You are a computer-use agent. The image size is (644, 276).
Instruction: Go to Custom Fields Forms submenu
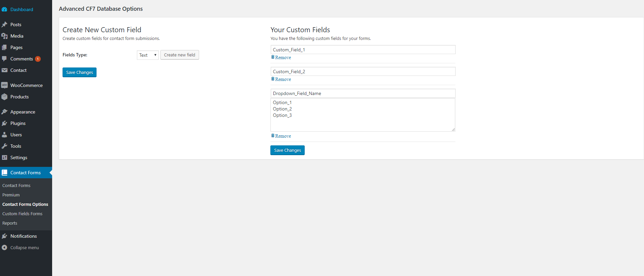(x=22, y=214)
